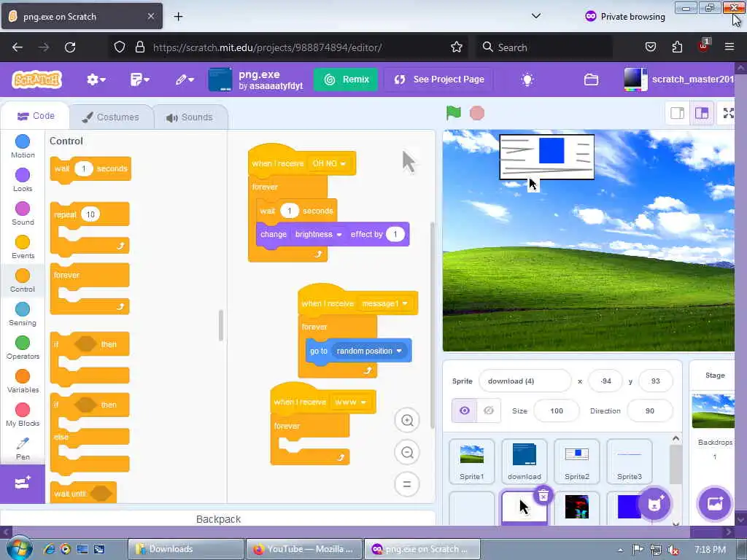This screenshot has height=560, width=747.
Task: Select the Sensing block category
Action: (x=23, y=314)
